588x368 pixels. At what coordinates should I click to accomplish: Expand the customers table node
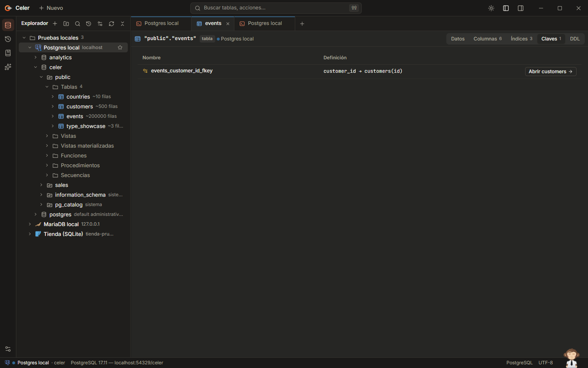(53, 106)
